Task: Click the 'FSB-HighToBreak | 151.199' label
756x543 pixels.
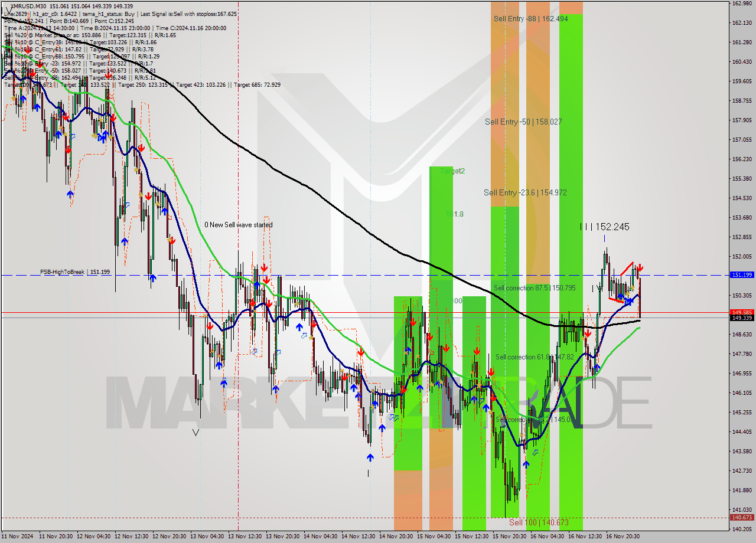Action: coord(75,272)
